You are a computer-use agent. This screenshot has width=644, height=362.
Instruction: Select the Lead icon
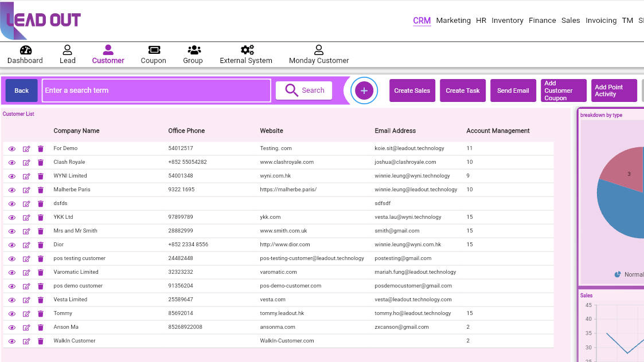[x=67, y=54]
